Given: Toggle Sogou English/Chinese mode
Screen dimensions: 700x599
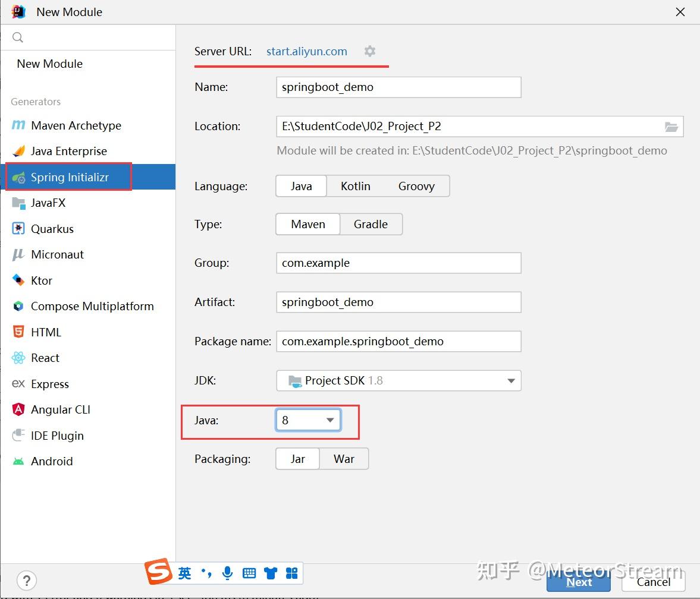Looking at the screenshot, I should [184, 573].
